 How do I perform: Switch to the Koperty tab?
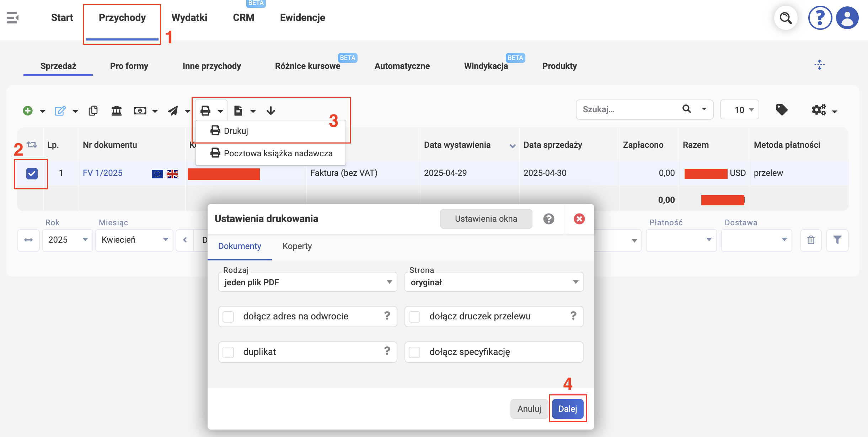(297, 246)
